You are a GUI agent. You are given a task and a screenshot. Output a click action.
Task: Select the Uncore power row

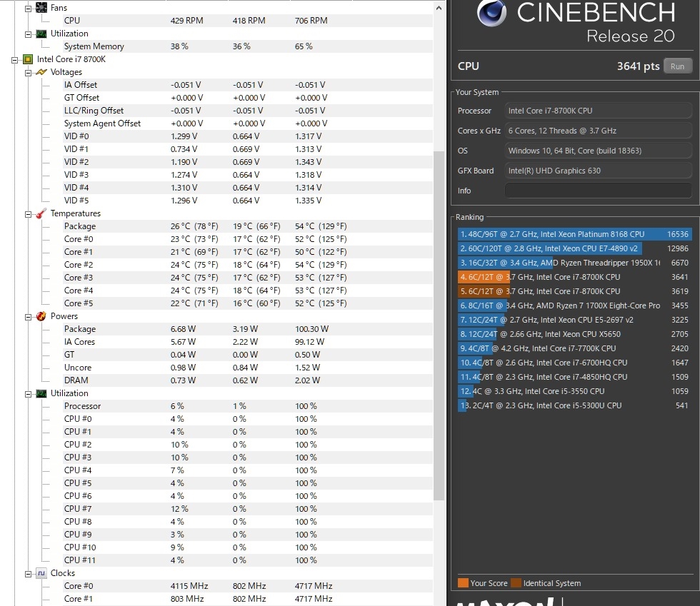coord(249,368)
